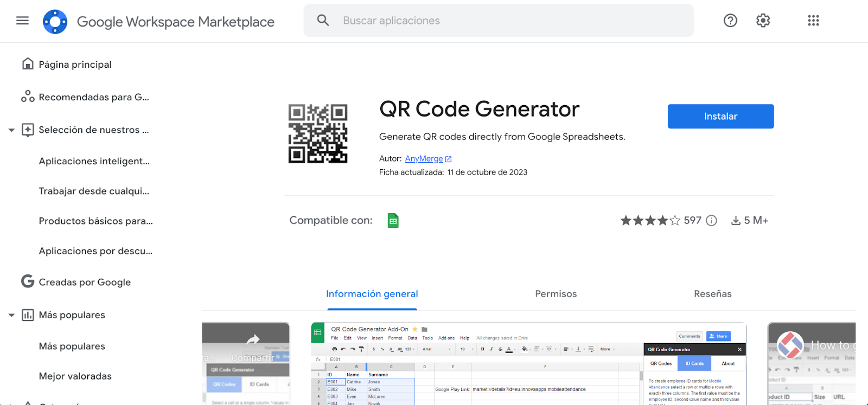Viewport: 868px width, 405px height.
Task: Open the AnyMerge author link
Action: [424, 159]
